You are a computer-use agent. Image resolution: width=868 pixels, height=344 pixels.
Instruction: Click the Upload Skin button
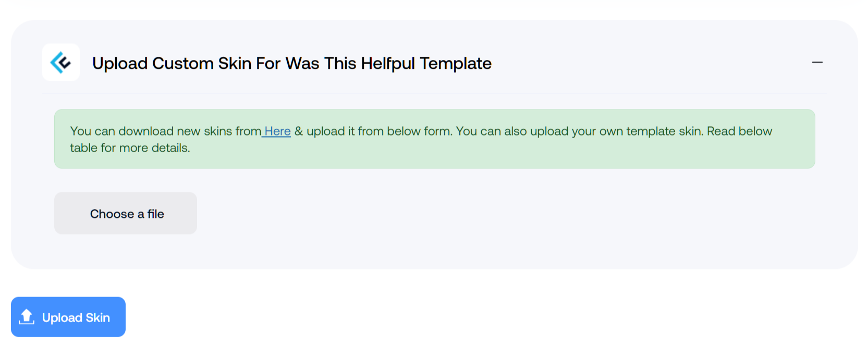(x=68, y=317)
